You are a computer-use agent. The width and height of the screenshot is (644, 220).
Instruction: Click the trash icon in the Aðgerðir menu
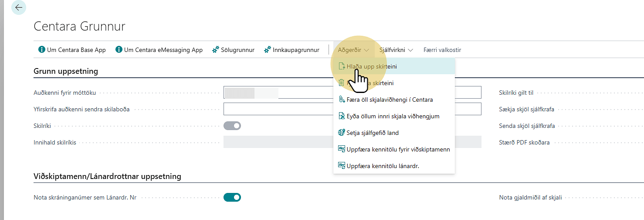point(342,82)
